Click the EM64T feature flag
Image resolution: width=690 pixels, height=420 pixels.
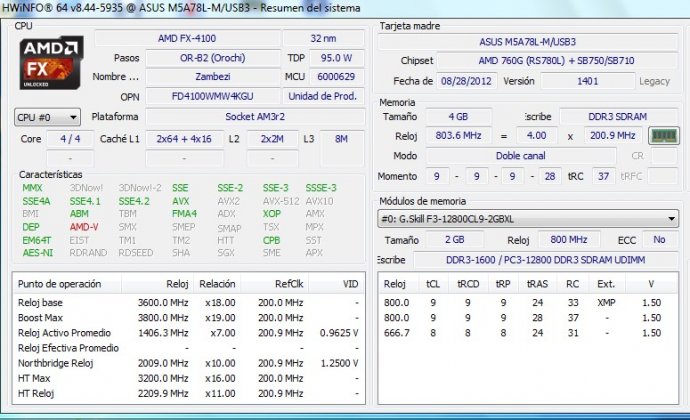click(x=37, y=241)
